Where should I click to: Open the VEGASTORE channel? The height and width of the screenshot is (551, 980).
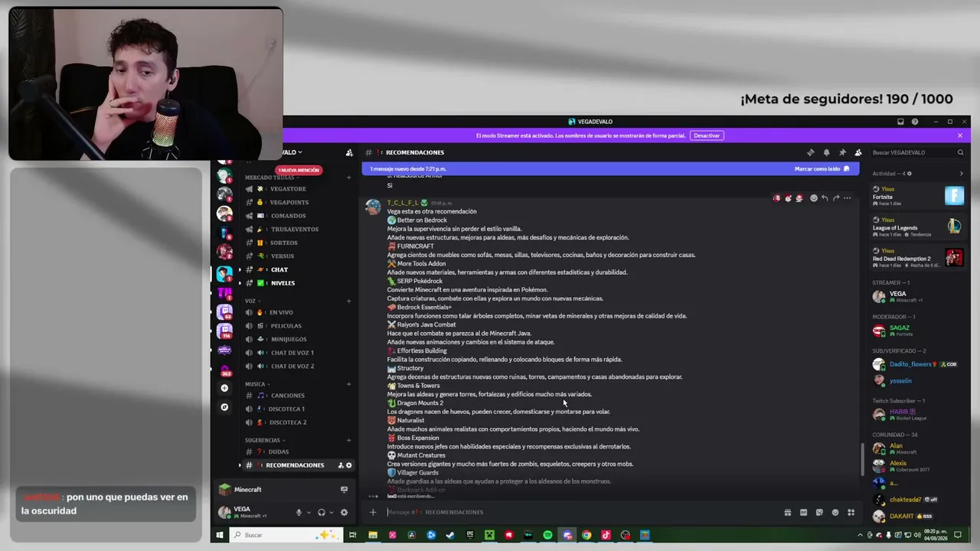[x=296, y=189]
